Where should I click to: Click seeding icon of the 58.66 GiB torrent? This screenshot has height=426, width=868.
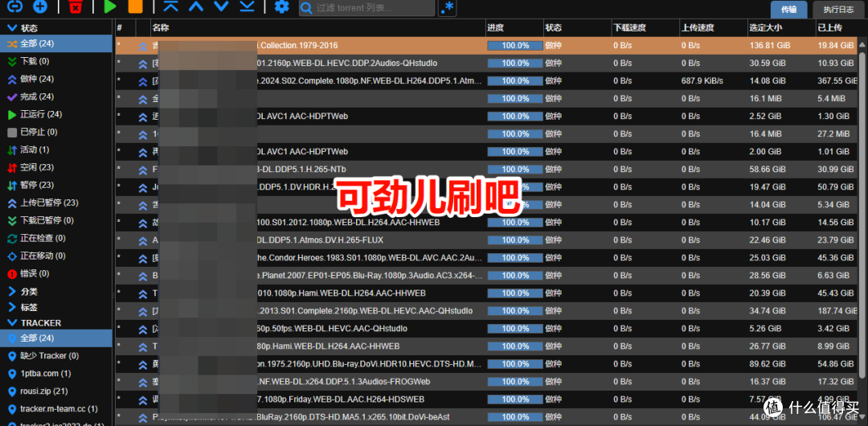[143, 170]
